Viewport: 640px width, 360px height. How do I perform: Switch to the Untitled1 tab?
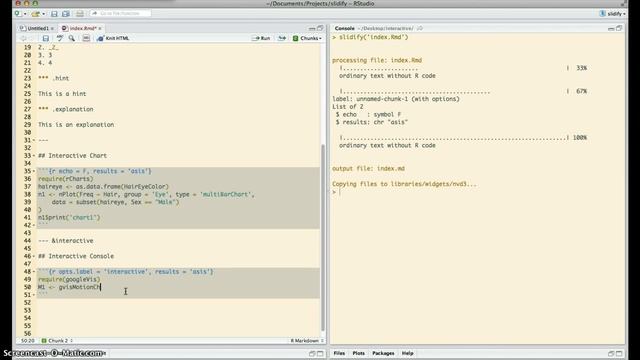(x=38, y=28)
